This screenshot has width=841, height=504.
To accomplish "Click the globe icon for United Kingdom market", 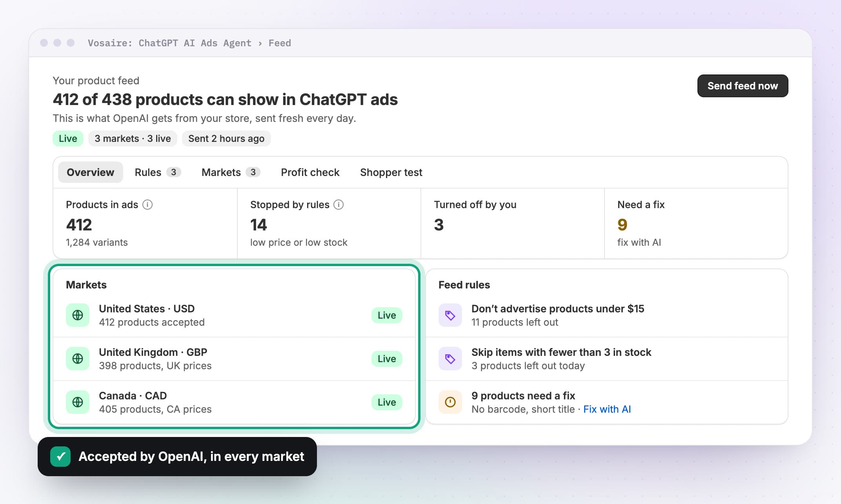I will (78, 359).
